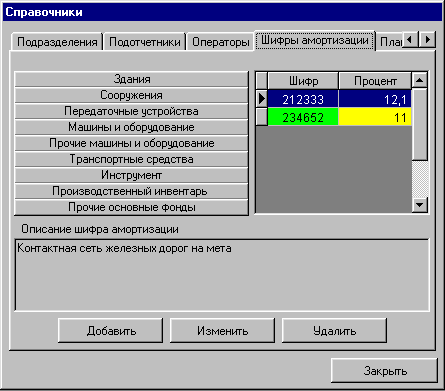The height and width of the screenshot is (391, 445).
Task: Click the grid's vertical scrollbar thumb
Action: pyautogui.click(x=420, y=124)
